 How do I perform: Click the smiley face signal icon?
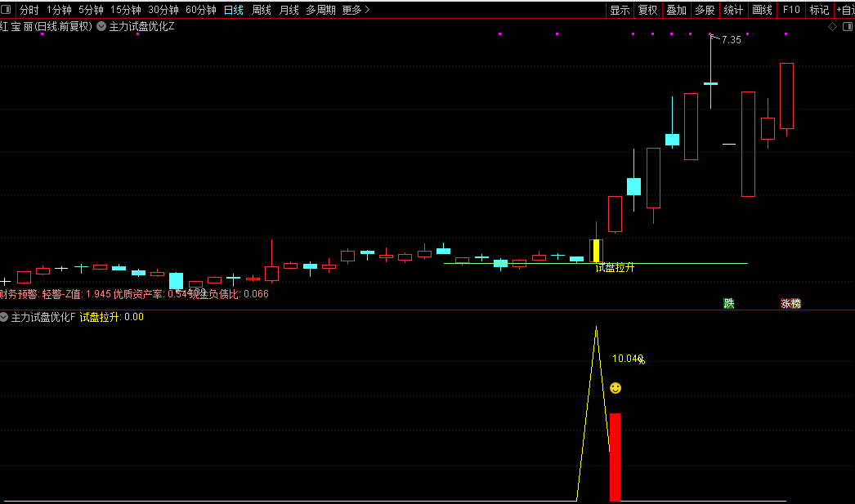[615, 388]
